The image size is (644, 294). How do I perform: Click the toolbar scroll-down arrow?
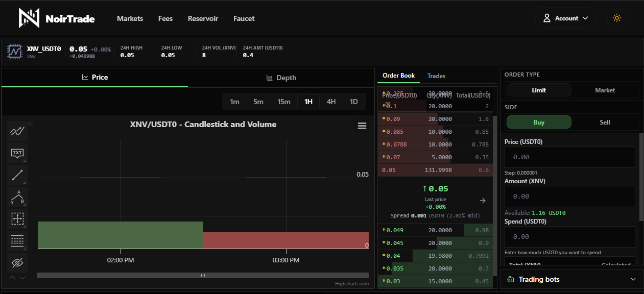(22, 278)
